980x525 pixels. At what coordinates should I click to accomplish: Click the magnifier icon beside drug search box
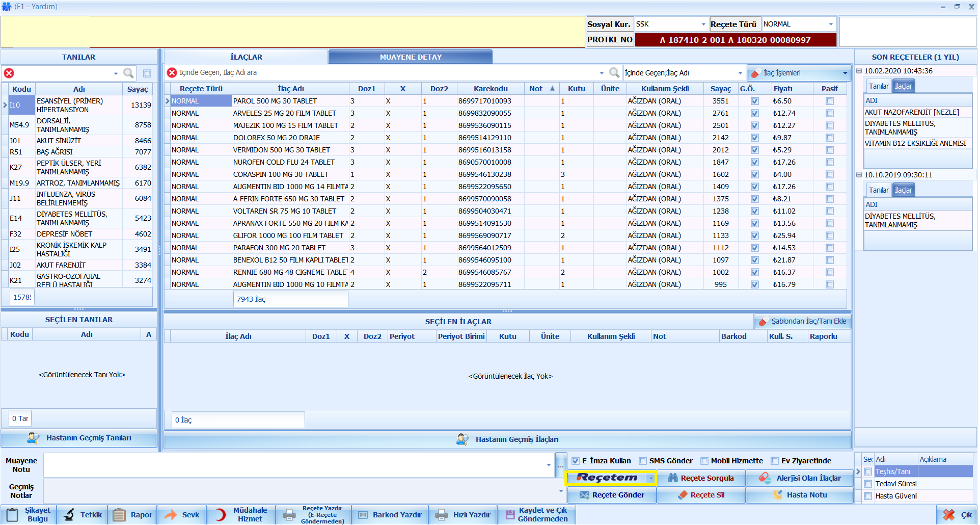(x=614, y=73)
